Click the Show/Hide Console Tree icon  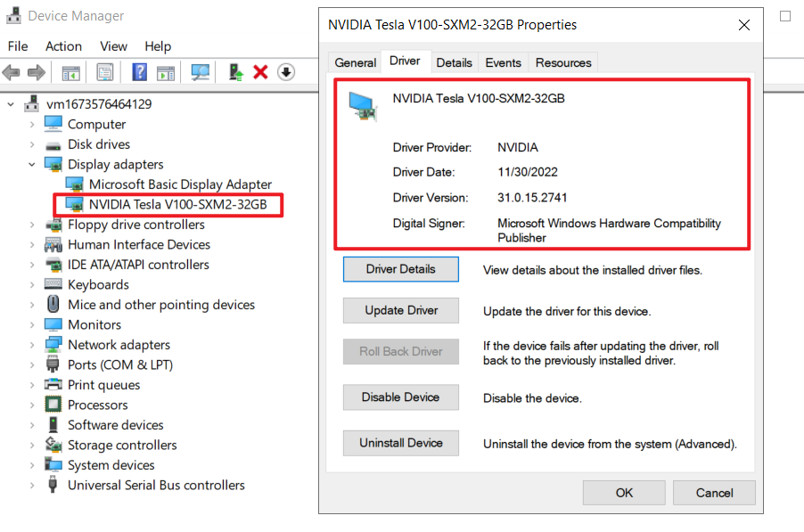tap(70, 73)
